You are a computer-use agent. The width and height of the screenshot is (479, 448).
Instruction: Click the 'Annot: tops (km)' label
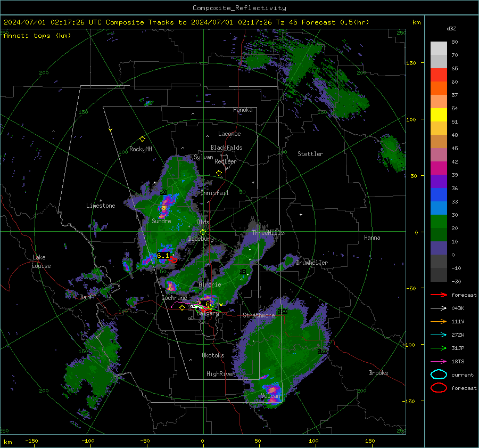37,36
